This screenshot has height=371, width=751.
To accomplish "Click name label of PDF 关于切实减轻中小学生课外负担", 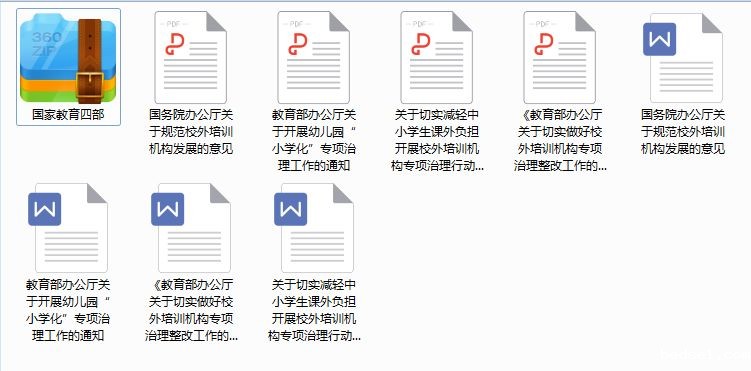I will pyautogui.click(x=437, y=140).
